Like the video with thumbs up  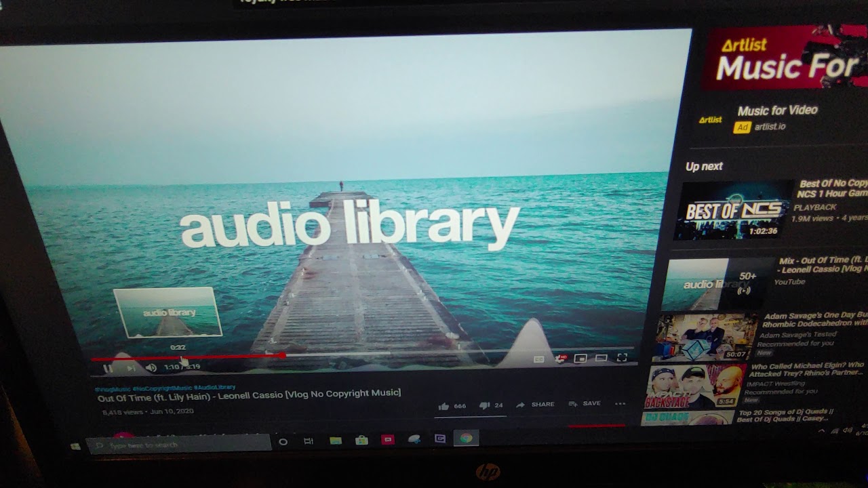coord(443,406)
